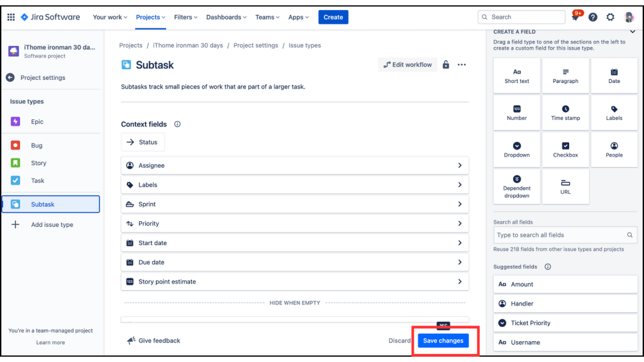Open the Help question mark icon

pyautogui.click(x=592, y=17)
